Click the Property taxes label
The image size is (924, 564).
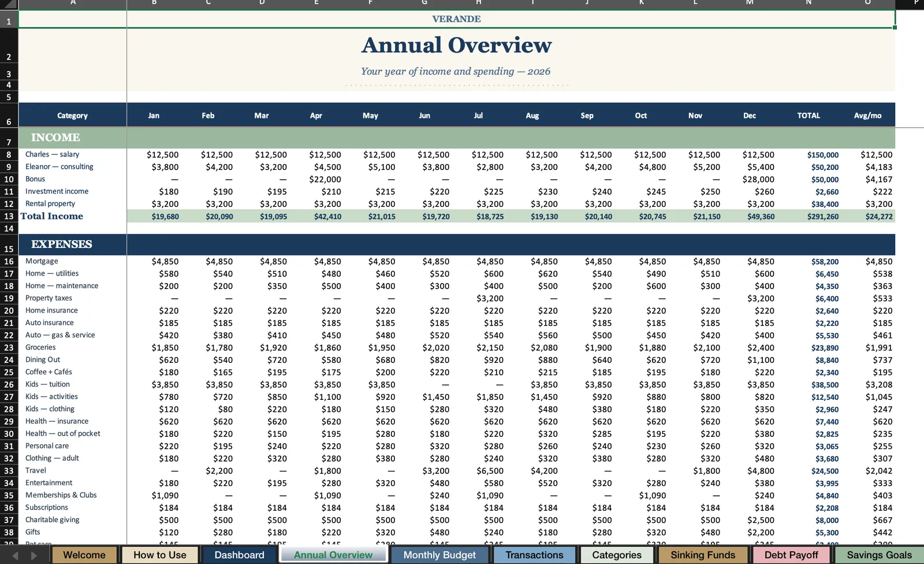(49, 298)
